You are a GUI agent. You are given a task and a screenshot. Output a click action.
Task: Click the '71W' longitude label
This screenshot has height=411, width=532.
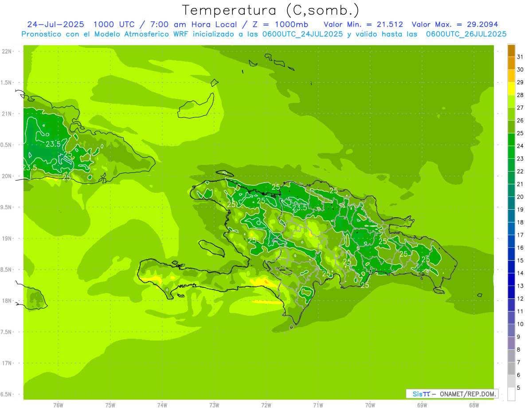coord(318,405)
